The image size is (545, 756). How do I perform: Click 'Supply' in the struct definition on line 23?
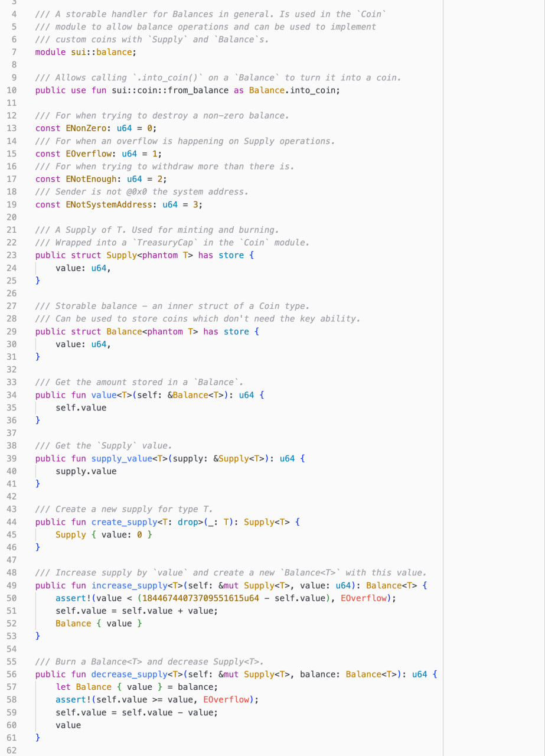click(121, 255)
